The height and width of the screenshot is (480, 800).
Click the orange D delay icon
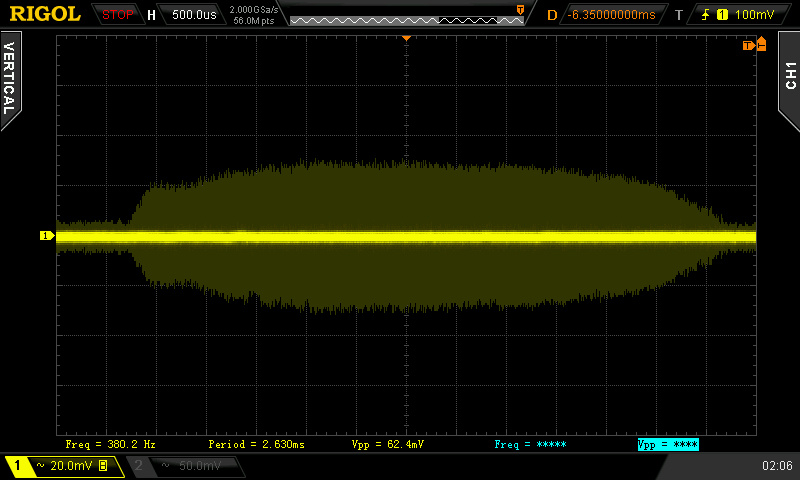point(552,15)
